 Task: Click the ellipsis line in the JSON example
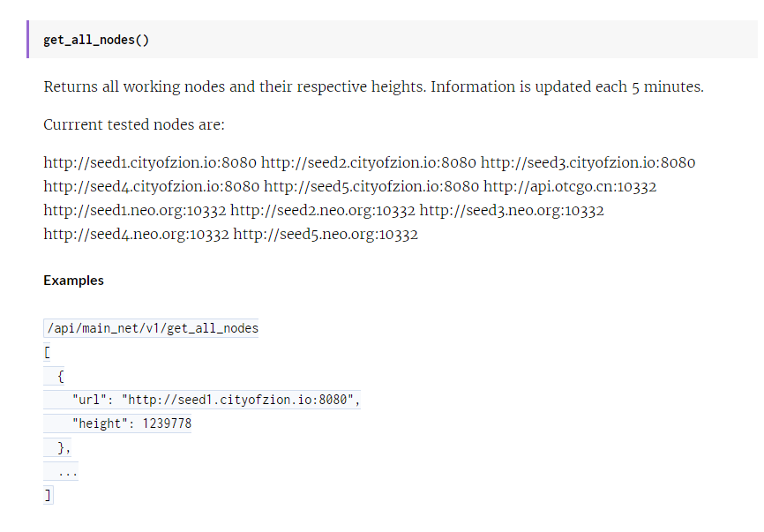coord(67,472)
